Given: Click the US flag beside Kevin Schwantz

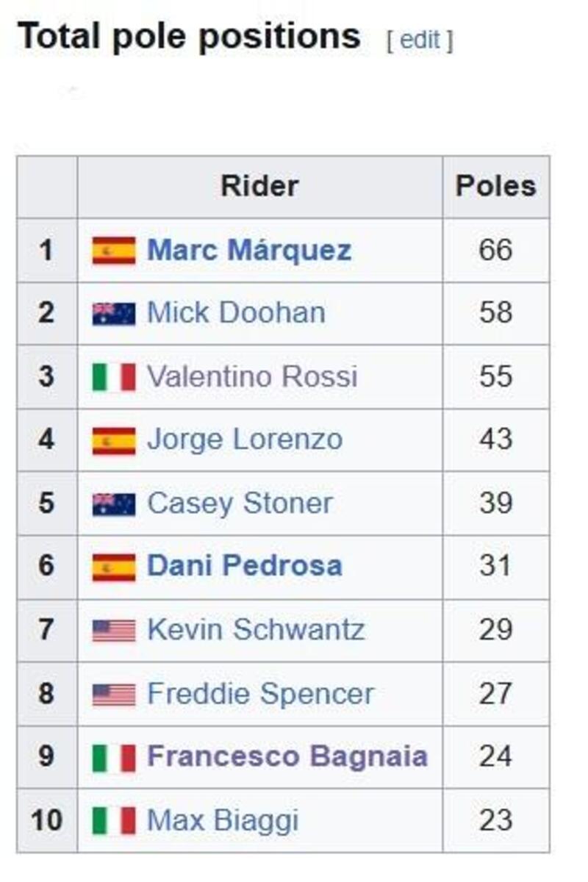Looking at the screenshot, I should [x=114, y=631].
